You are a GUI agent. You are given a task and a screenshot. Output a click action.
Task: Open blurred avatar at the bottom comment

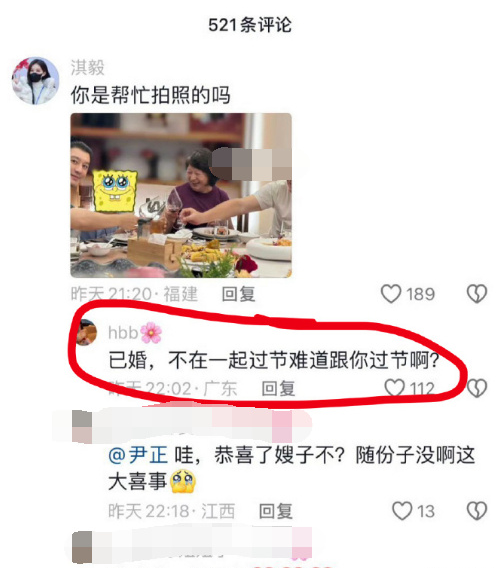[x=82, y=547]
